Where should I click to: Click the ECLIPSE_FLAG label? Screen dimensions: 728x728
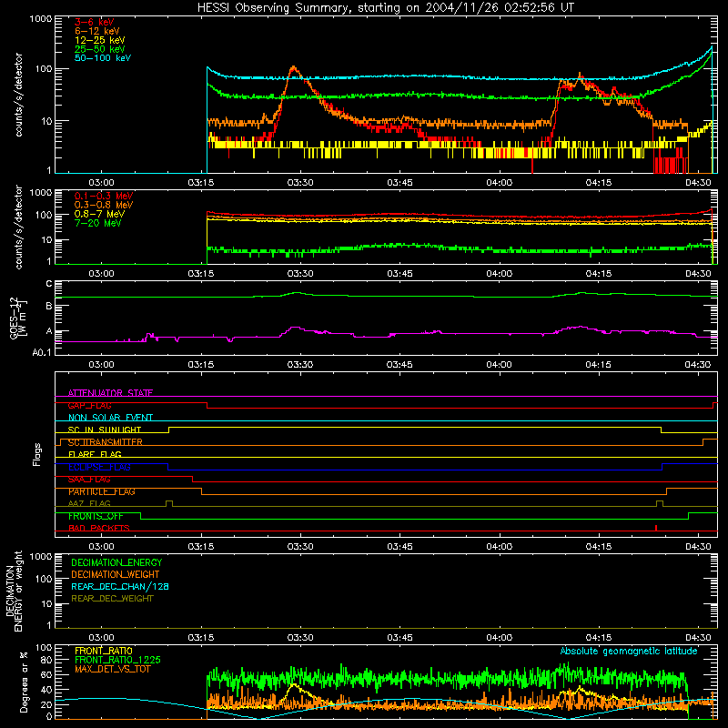click(99, 467)
